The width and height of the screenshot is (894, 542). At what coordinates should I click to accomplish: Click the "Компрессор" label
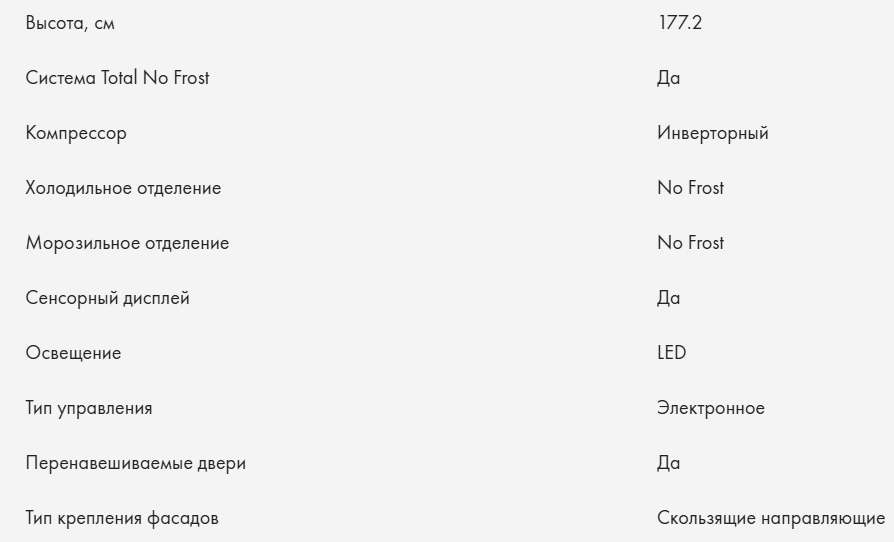coord(76,133)
